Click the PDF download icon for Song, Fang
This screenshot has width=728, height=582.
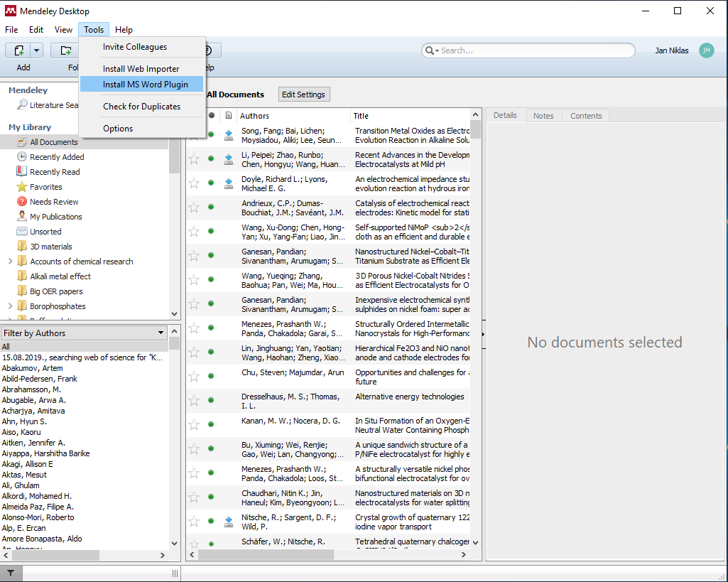click(x=229, y=135)
